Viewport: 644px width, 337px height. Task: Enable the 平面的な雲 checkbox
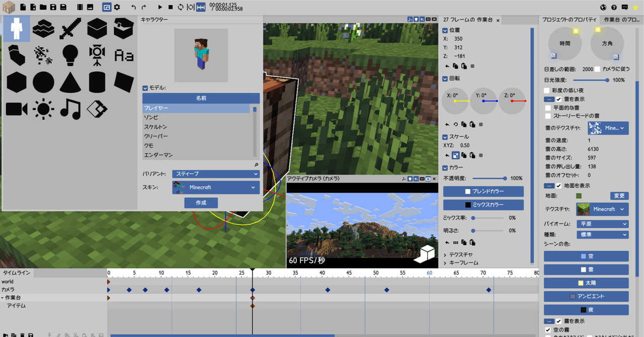click(x=548, y=108)
